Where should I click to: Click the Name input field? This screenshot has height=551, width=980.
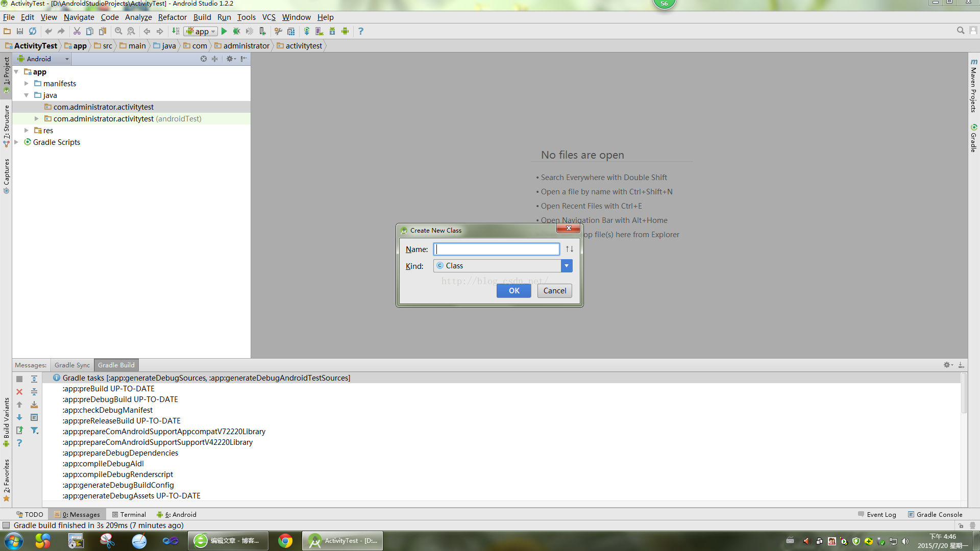click(x=497, y=249)
